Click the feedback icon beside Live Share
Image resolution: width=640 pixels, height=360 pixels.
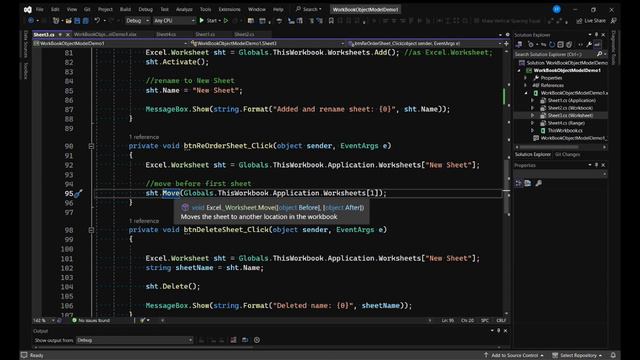[613, 20]
